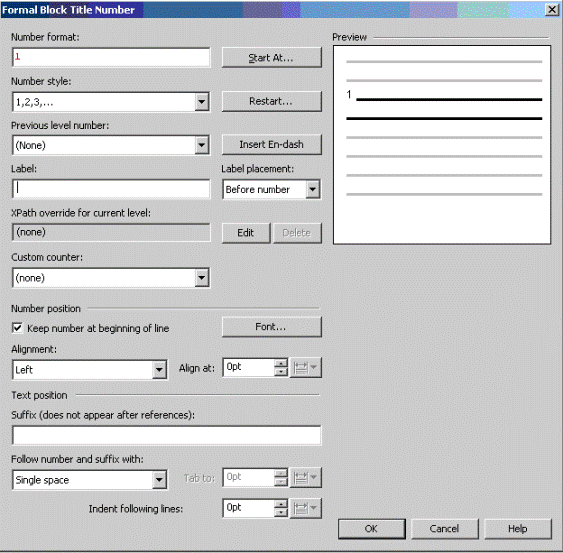Expand the Number style dropdown
The width and height of the screenshot is (563, 553).
[202, 102]
